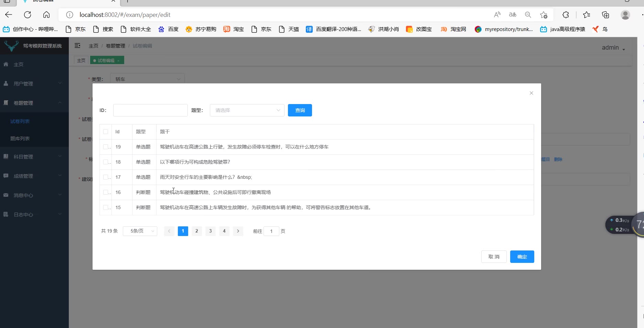Click the add to favorites star icon
The height and width of the screenshot is (328, 644).
click(544, 15)
